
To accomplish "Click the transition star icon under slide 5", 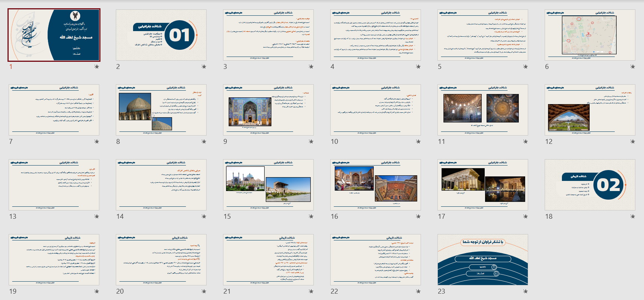I will pyautogui.click(x=526, y=67).
